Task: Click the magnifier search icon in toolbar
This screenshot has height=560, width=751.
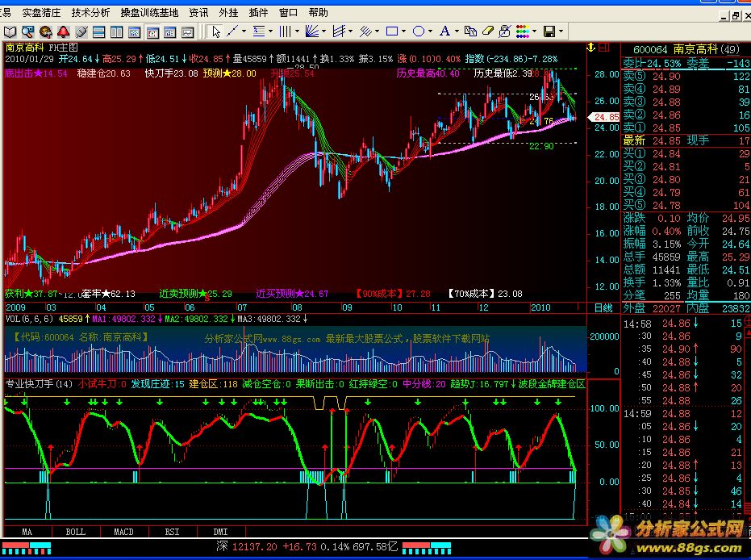Action: coord(27,31)
